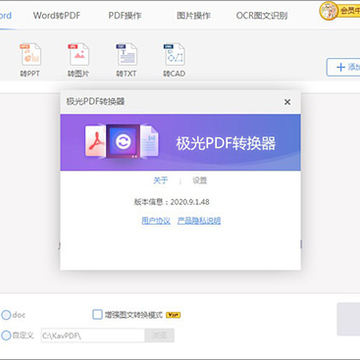
Task: Select the 自定义 output path radio button
Action: click(x=6, y=335)
